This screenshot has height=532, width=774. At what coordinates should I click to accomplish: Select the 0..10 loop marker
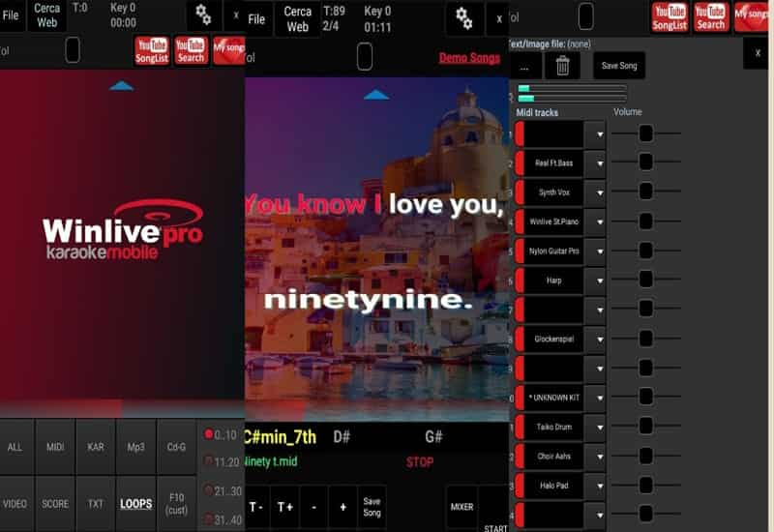[222, 434]
